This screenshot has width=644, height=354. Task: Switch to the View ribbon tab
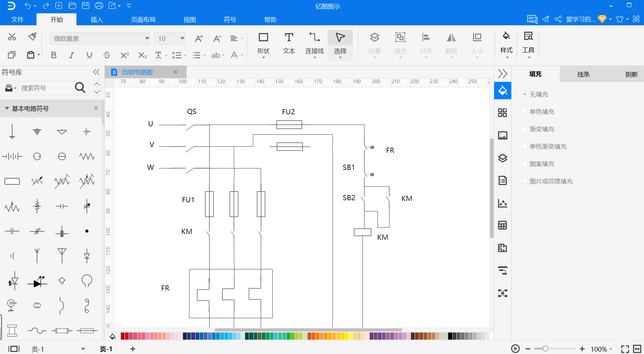[190, 19]
